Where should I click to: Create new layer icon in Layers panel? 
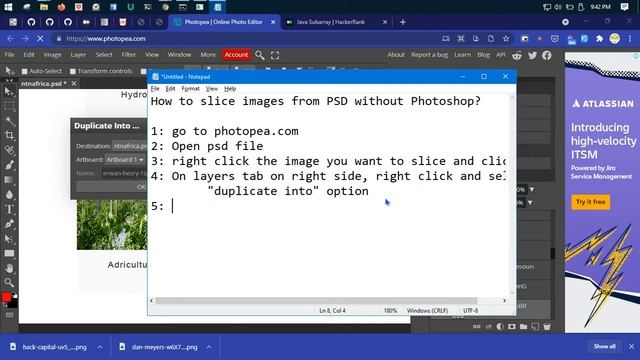[535, 327]
